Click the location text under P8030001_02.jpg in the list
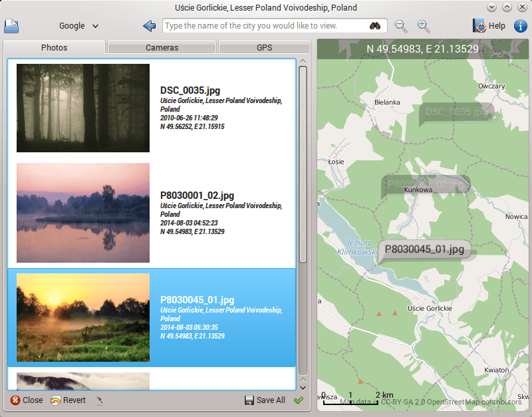This screenshot has width=532, height=417. pyautogui.click(x=221, y=210)
